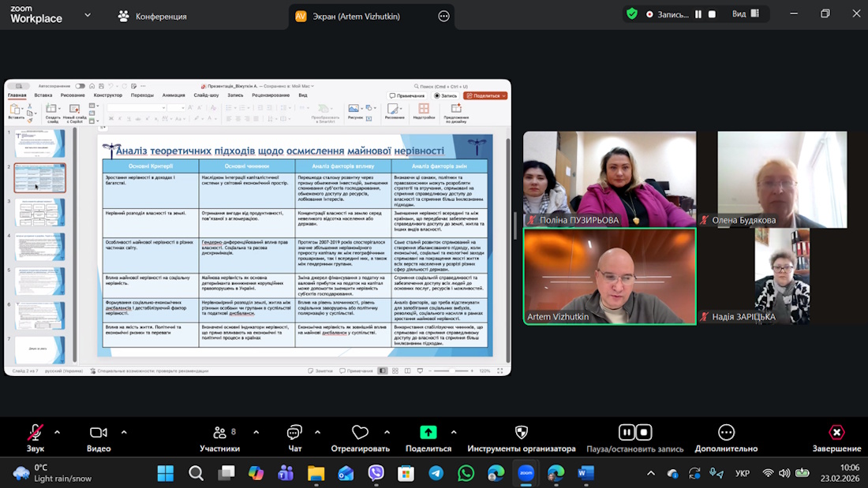Expand audio options arrow next to Звук
The height and width of the screenshot is (488, 868).
click(57, 432)
